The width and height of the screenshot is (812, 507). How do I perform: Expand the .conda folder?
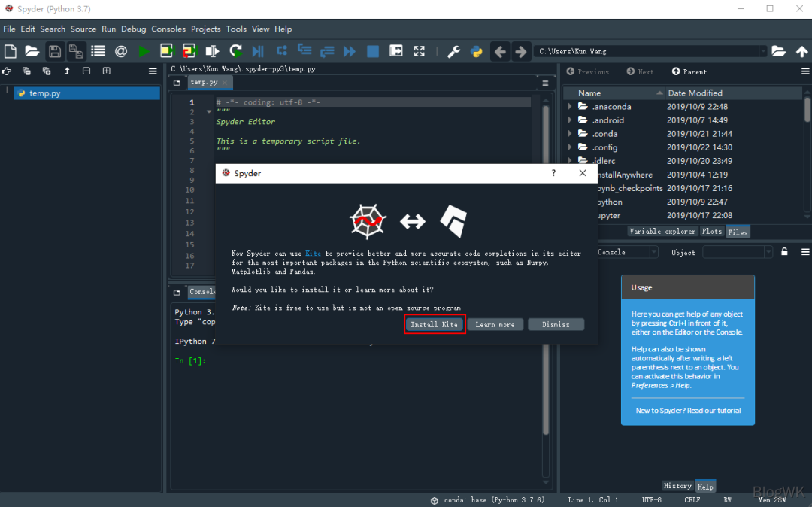click(x=570, y=134)
